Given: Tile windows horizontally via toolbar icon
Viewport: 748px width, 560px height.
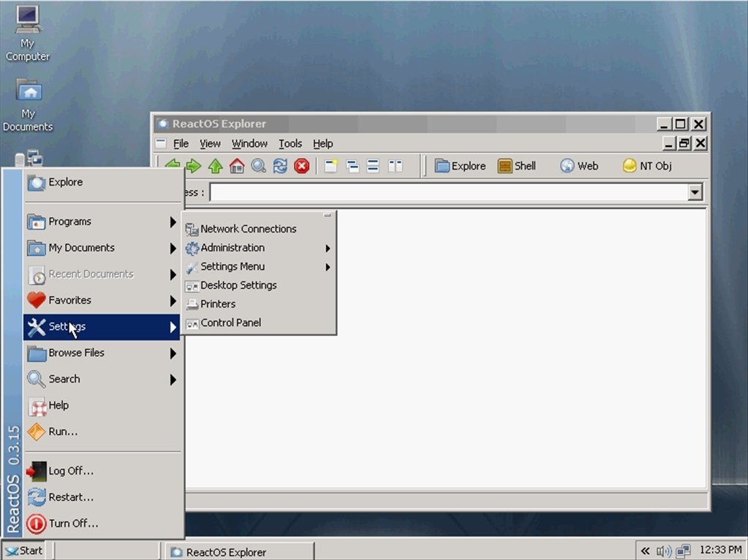Looking at the screenshot, I should click(x=373, y=166).
